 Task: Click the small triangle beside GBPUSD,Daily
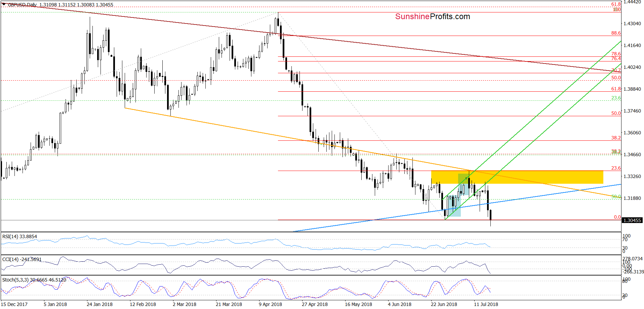click(x=4, y=4)
